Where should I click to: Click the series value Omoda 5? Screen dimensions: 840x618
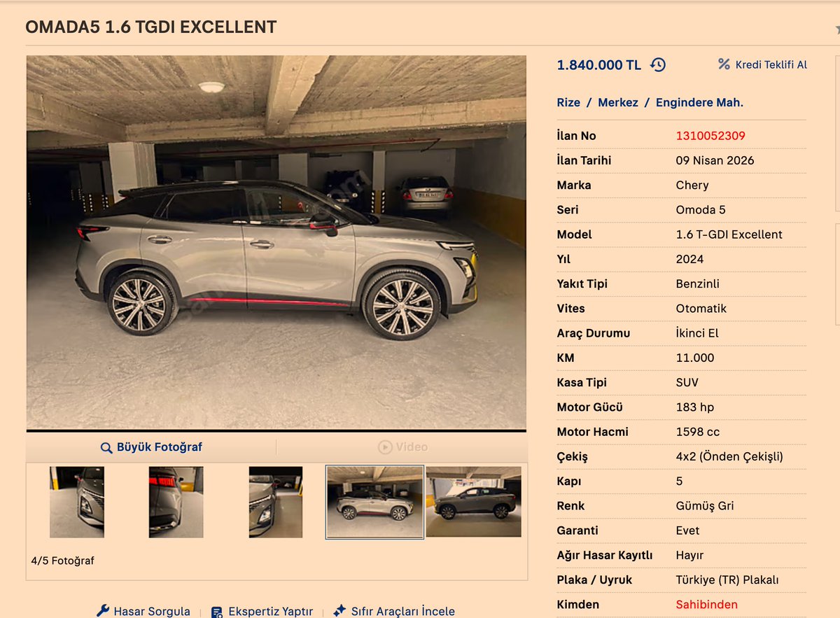pos(701,210)
